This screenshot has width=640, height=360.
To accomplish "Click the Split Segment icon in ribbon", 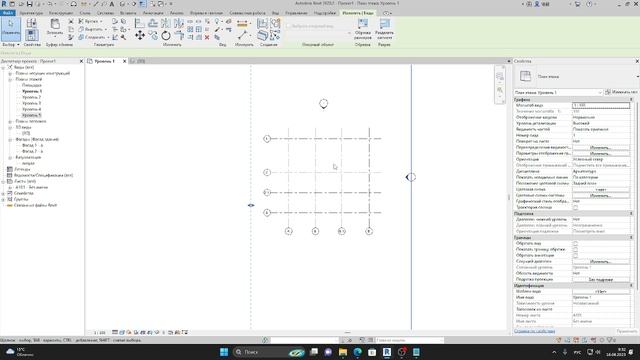I will [384, 24].
